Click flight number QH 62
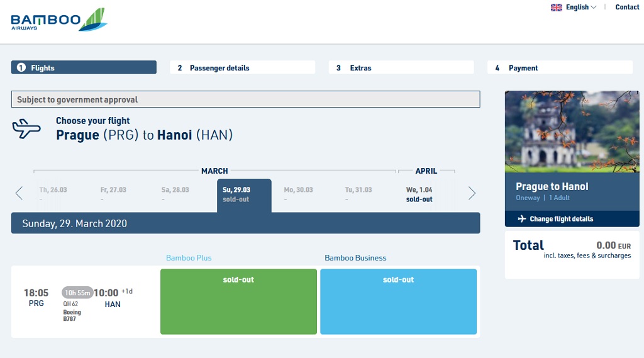 (70, 304)
